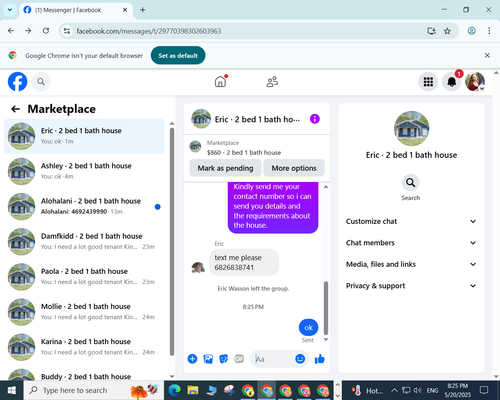Open Buddy 2 bed 1 bath chat
The image size is (500, 400).
pyautogui.click(x=84, y=374)
